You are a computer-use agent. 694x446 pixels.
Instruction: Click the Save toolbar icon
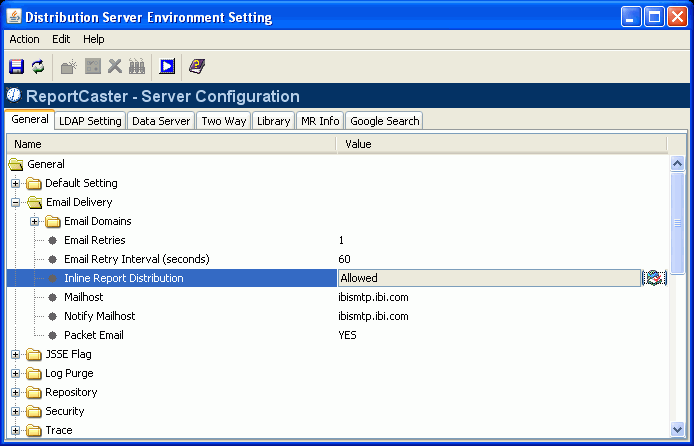coord(16,67)
